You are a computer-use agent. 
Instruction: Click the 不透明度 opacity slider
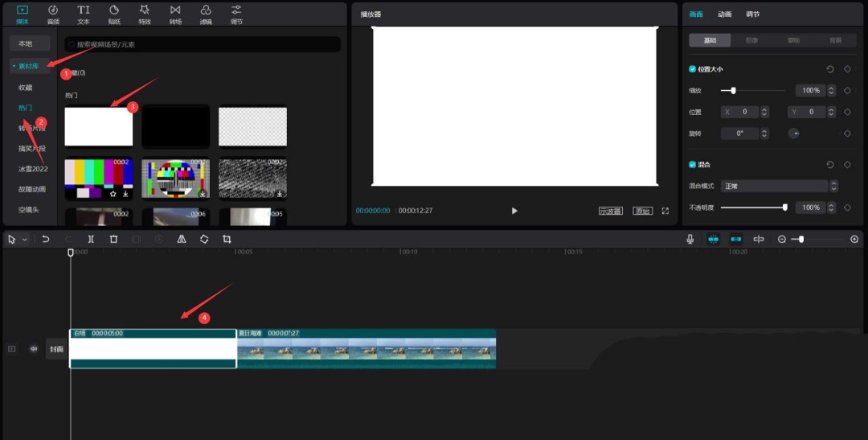[753, 208]
